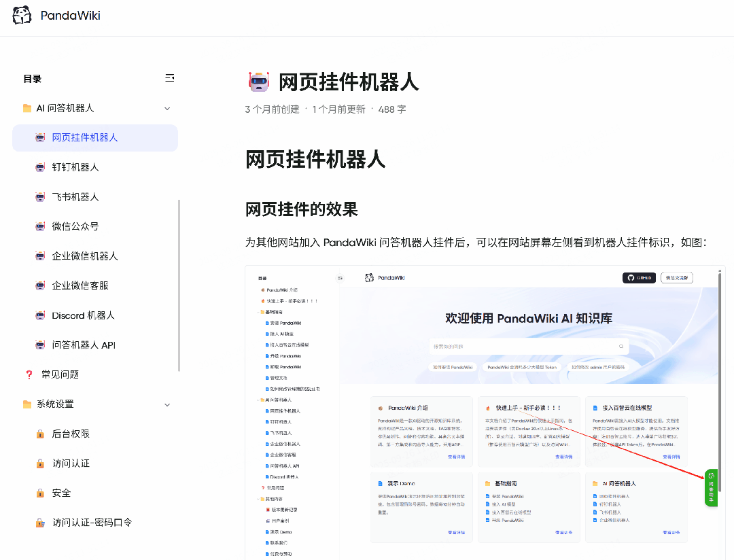734x560 pixels.
Task: Click the AI 问答机器人 folder icon
Action: 27,109
